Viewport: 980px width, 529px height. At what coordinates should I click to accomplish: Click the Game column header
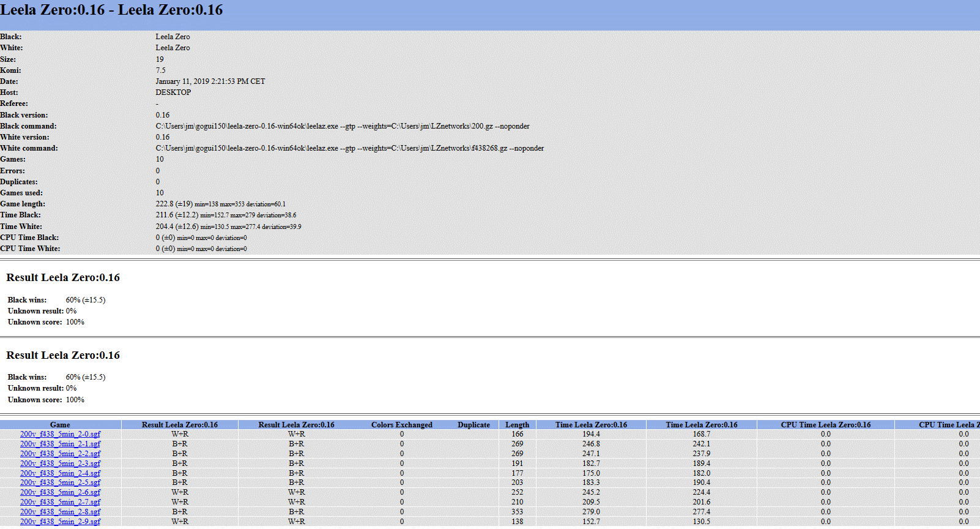[60, 425]
